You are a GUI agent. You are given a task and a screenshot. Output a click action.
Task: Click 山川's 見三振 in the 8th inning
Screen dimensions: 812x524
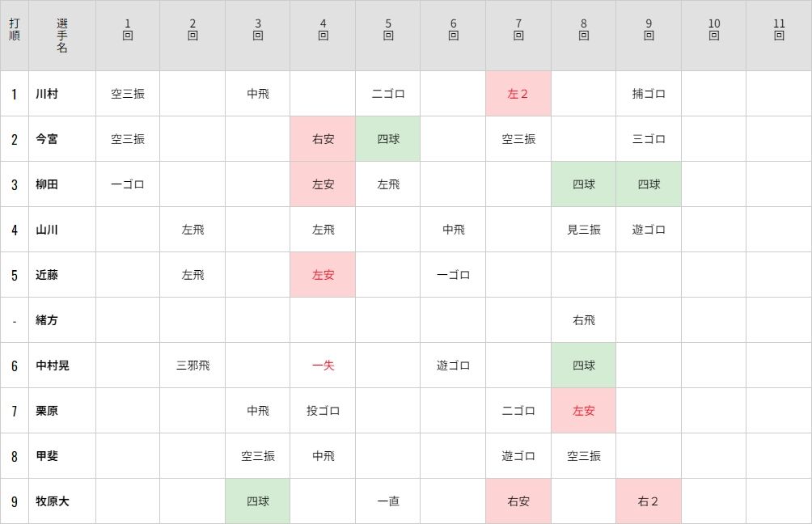click(584, 230)
